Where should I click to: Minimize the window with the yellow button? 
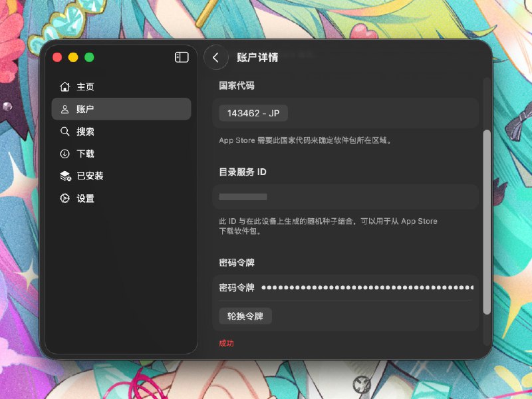coord(73,57)
